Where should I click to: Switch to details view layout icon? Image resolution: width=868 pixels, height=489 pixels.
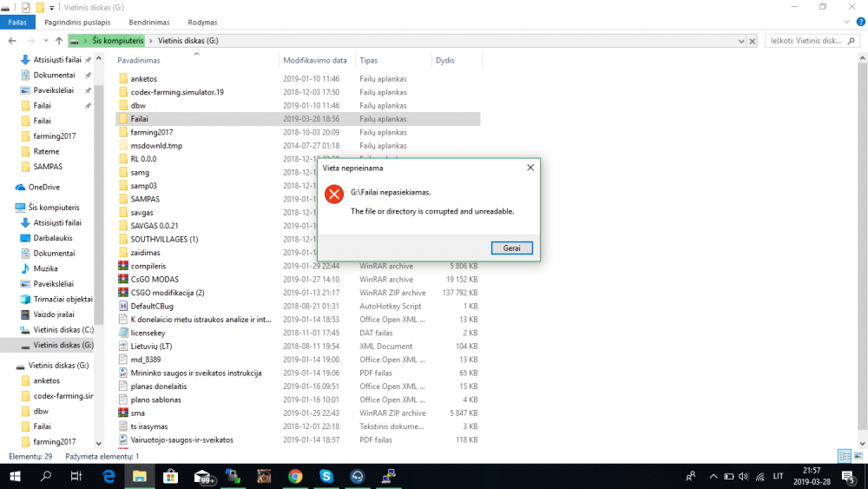845,456
